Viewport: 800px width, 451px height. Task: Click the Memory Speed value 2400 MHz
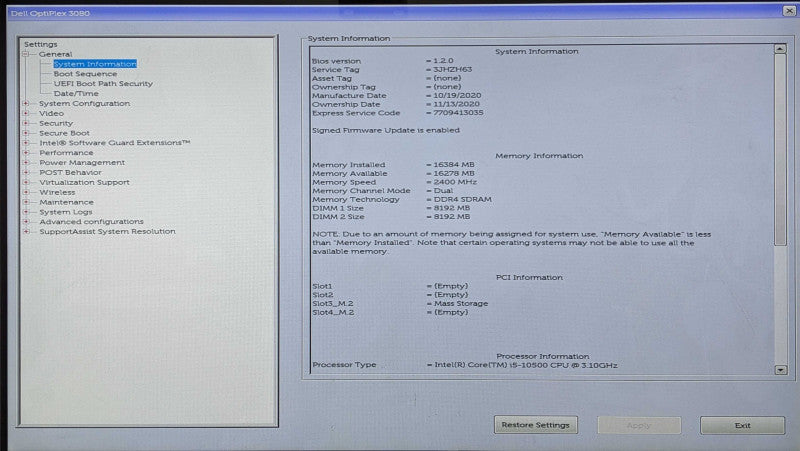pyautogui.click(x=455, y=182)
